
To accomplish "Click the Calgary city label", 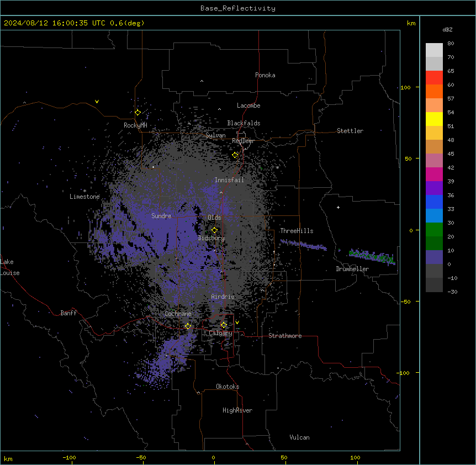I will click(x=220, y=333).
